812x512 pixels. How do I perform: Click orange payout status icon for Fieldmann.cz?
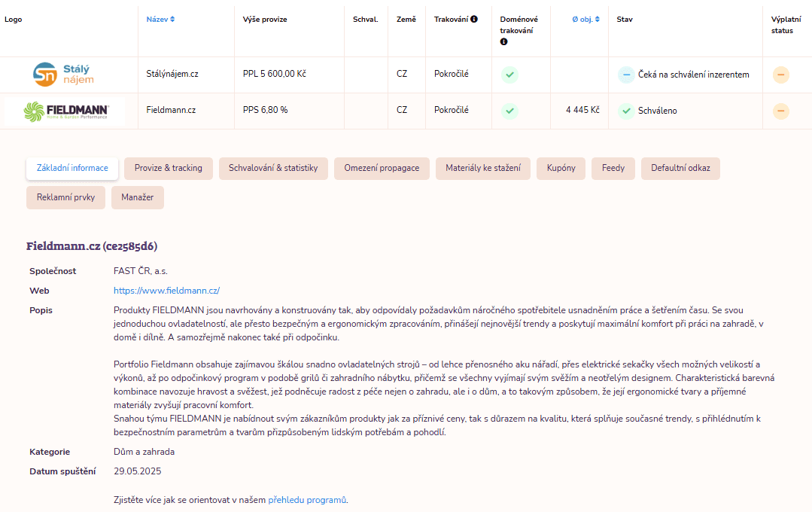tap(781, 111)
